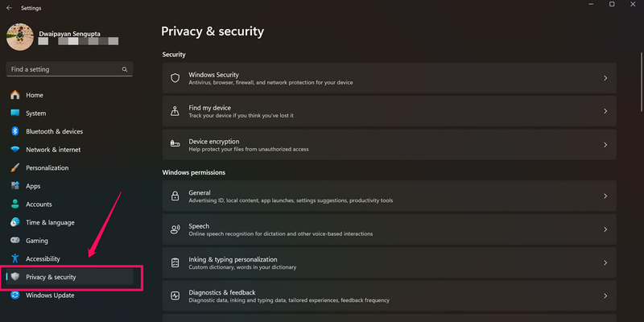The image size is (644, 322).
Task: Click the Find my device icon
Action: [x=175, y=111]
